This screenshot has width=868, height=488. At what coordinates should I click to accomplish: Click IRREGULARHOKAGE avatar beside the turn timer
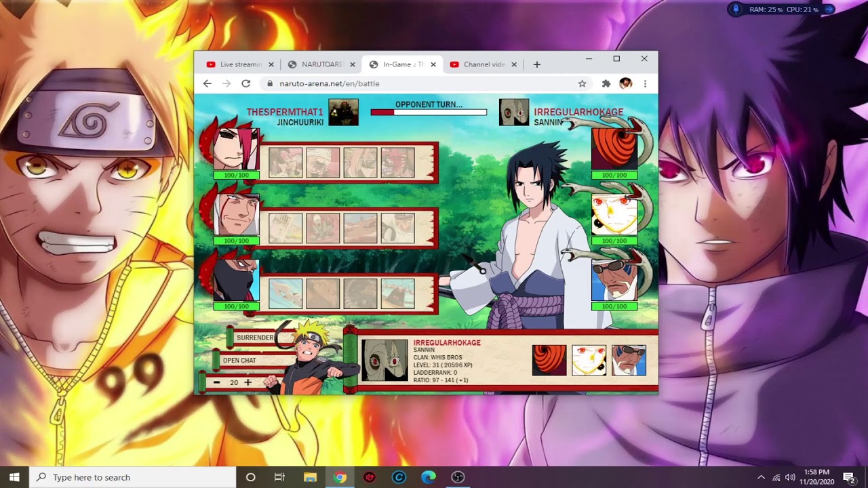point(514,113)
